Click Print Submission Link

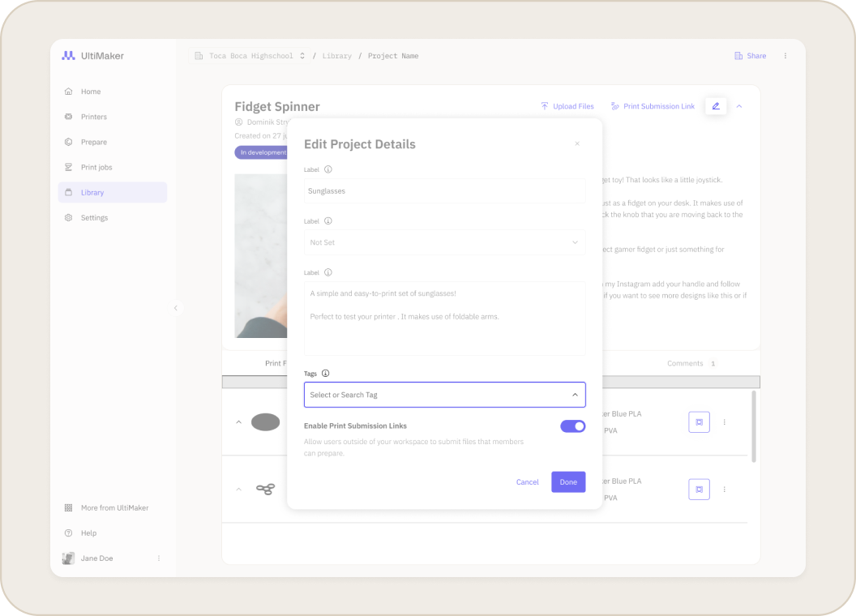[x=653, y=106]
